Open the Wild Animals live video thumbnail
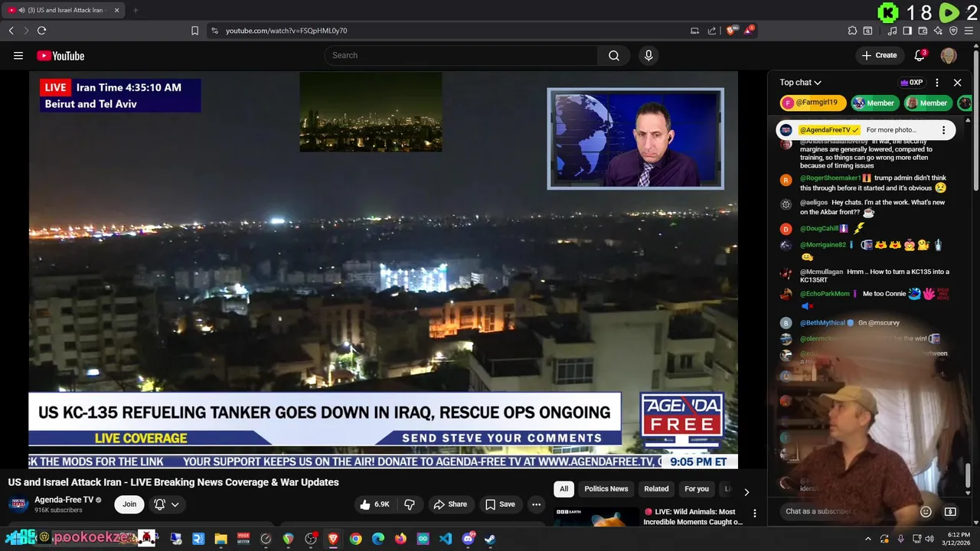Image resolution: width=980 pixels, height=551 pixels. point(596,517)
